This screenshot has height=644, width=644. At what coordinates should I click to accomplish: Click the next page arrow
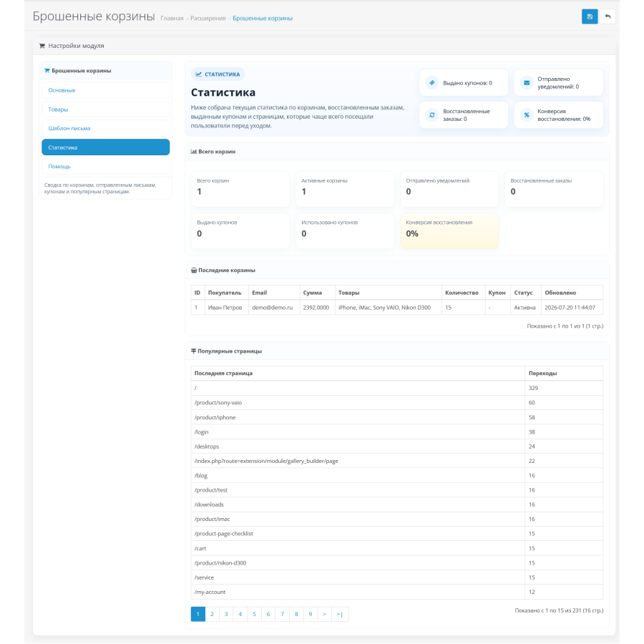[324, 614]
